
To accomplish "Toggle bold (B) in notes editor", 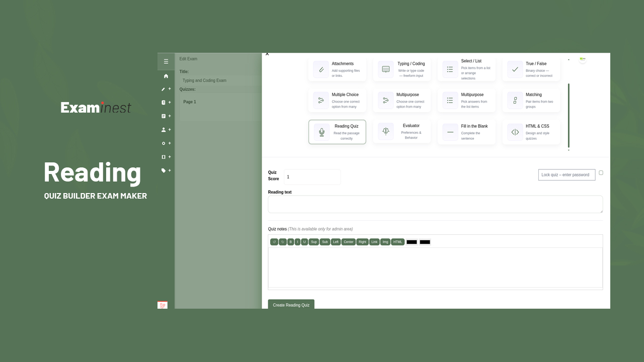I will 291,242.
